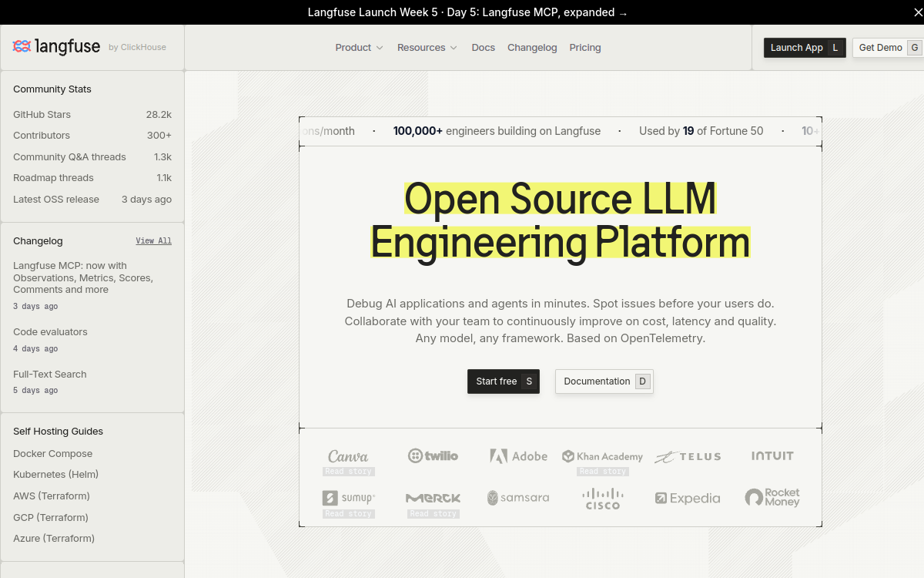Click the Khan Academy logo
The height and width of the screenshot is (578, 924).
(602, 456)
